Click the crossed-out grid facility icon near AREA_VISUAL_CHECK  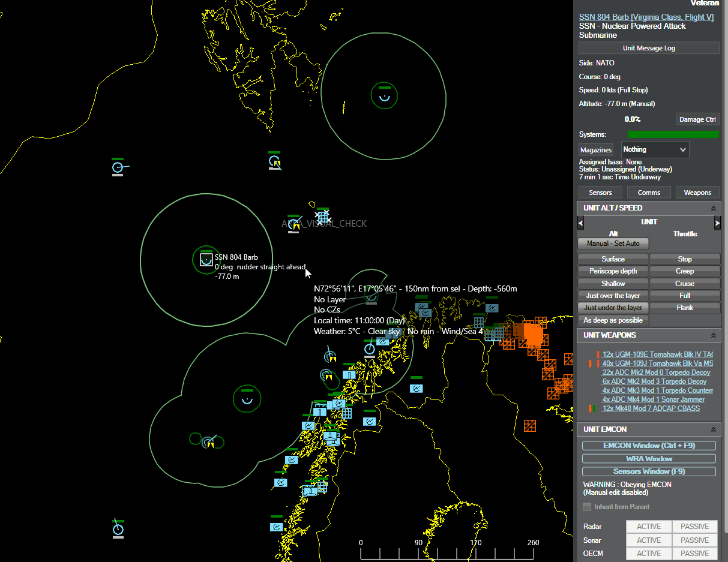pos(323,217)
